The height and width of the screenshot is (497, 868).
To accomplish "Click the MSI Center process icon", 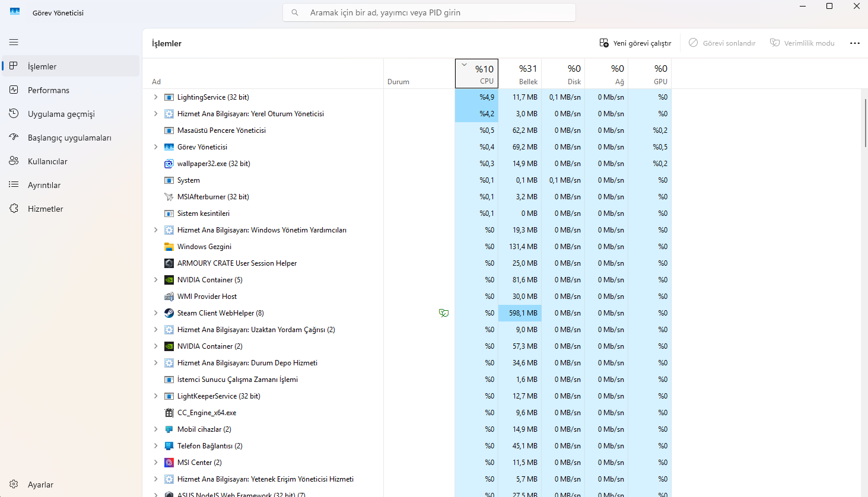I will coord(169,463).
